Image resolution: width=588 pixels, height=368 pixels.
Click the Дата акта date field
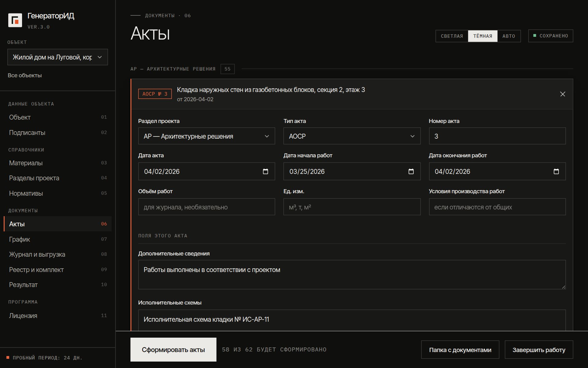coord(206,171)
